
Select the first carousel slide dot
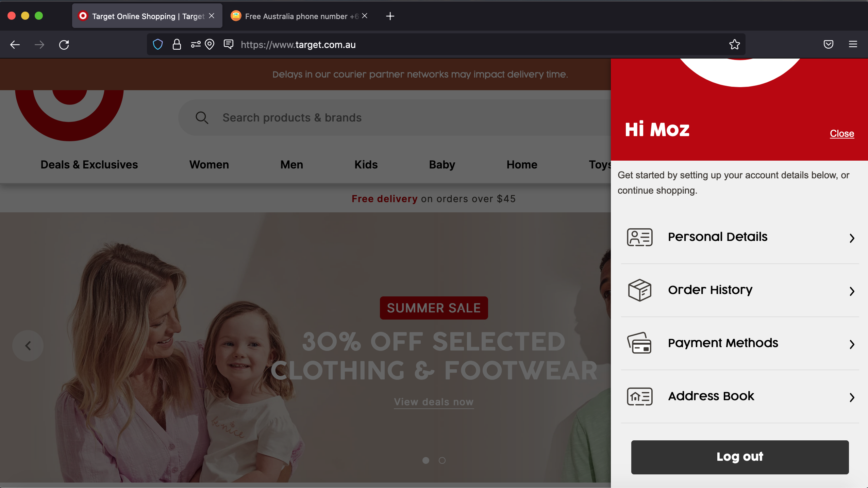click(x=425, y=460)
